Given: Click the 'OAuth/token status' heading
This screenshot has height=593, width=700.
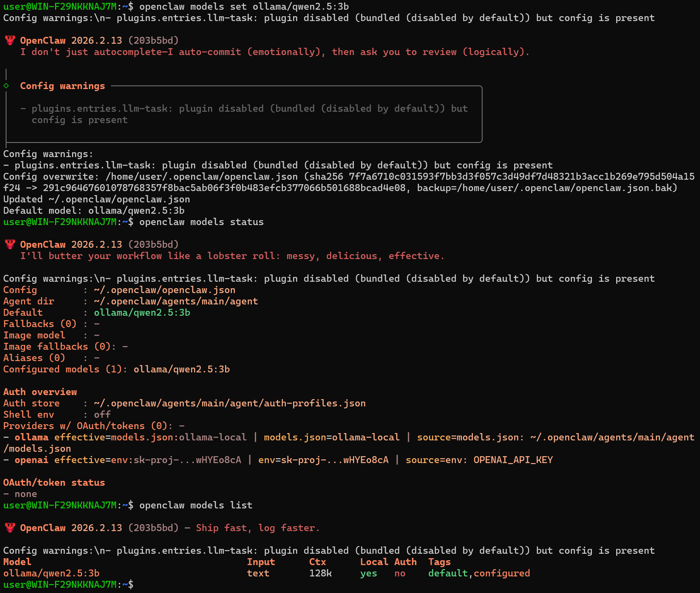Looking at the screenshot, I should click(x=54, y=482).
